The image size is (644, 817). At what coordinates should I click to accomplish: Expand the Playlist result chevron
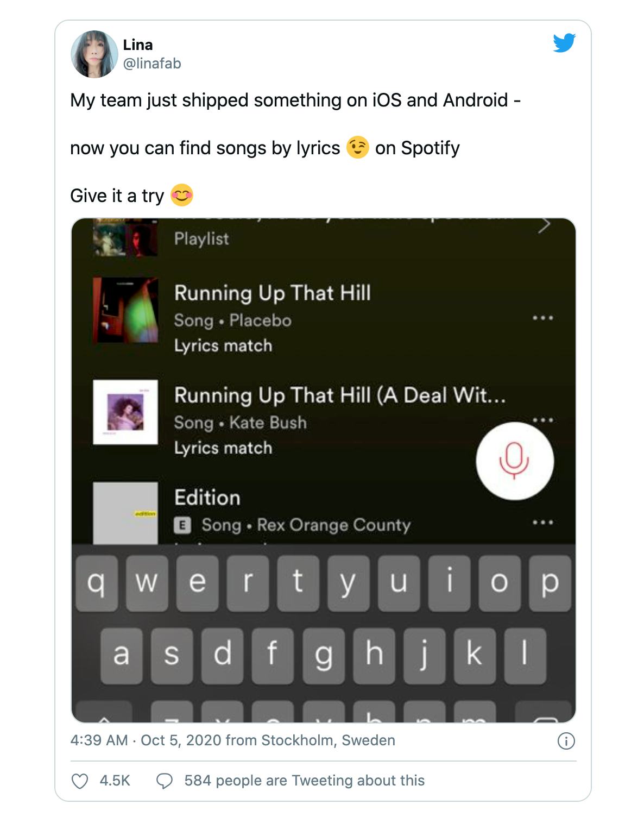[544, 225]
